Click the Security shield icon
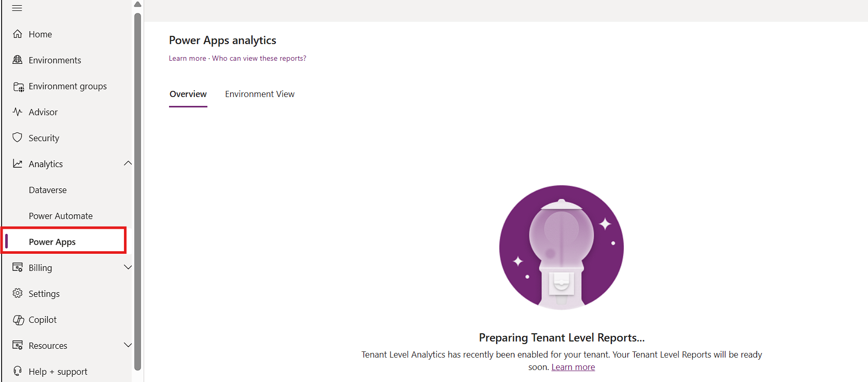 click(18, 138)
